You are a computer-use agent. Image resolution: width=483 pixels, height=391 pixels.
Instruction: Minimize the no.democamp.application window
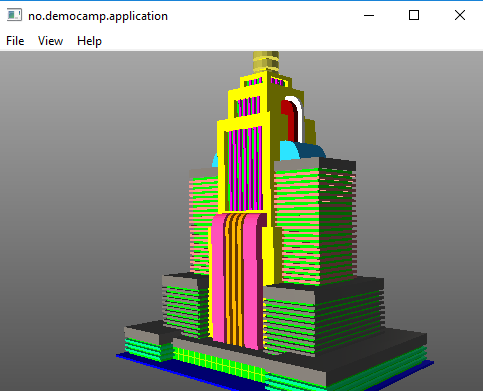coord(369,15)
